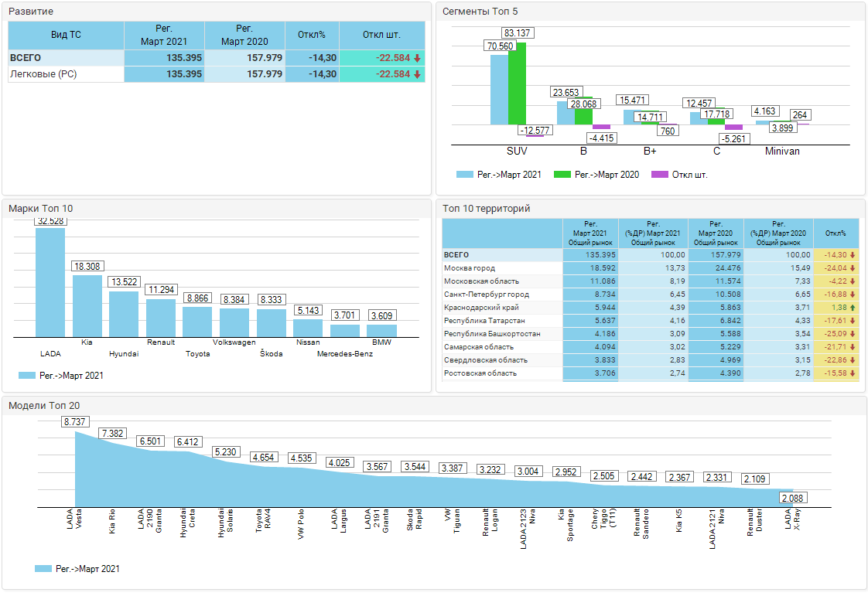868x613 pixels.
Task: Click the red down arrow in ВСЕГО row
Action: pos(417,58)
